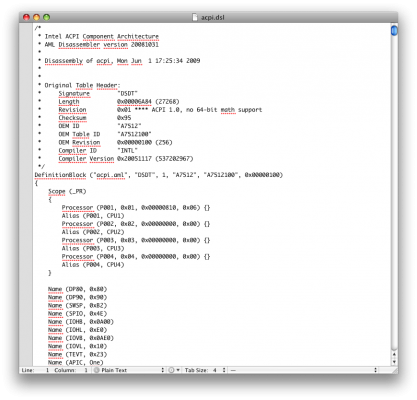Minimize the acpi.dsl window
This screenshot has height=400, width=417.
[x=36, y=17]
